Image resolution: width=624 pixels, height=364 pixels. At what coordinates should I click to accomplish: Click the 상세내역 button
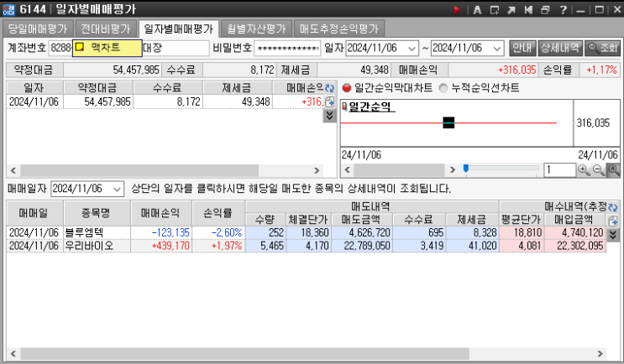[560, 48]
